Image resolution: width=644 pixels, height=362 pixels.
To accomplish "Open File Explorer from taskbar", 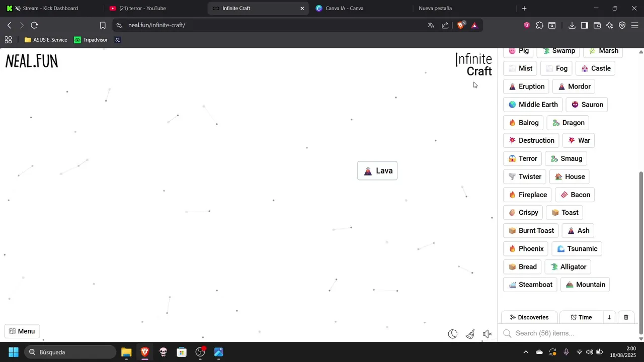I will click(126, 352).
